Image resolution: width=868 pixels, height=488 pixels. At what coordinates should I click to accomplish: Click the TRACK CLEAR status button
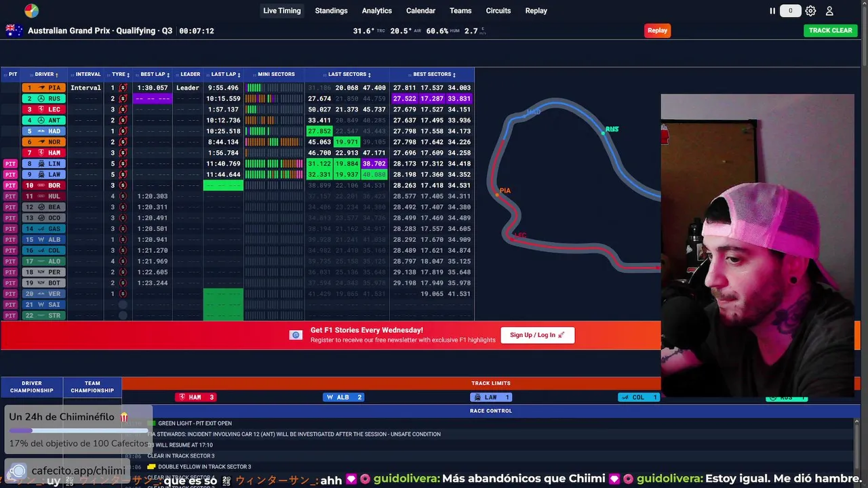(x=830, y=30)
